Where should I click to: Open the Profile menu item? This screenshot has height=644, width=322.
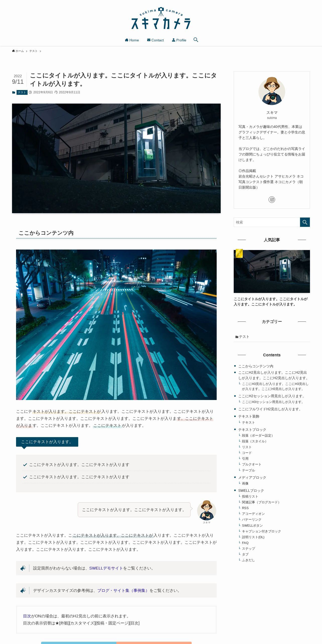coord(179,40)
